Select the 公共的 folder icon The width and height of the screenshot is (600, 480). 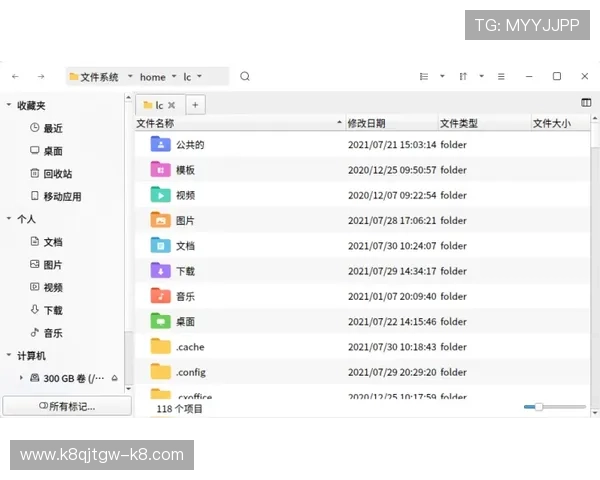click(x=160, y=144)
